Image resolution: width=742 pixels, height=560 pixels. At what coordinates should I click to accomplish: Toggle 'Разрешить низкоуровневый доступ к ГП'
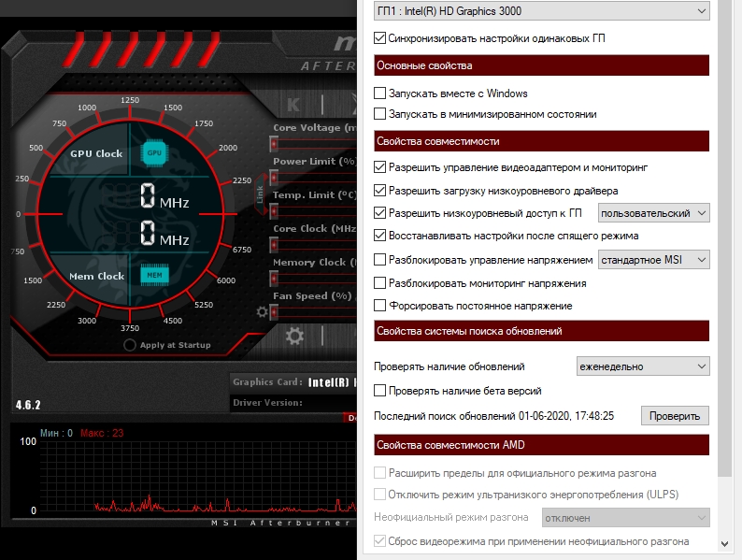379,213
